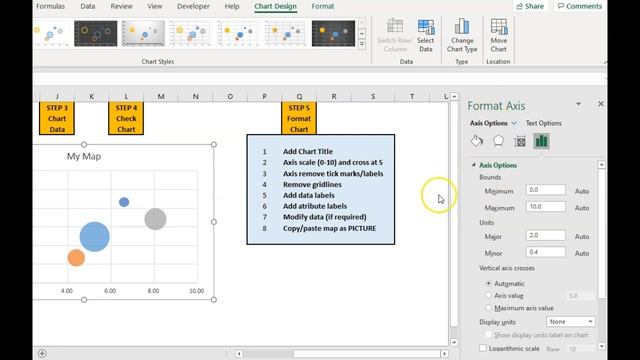The image size is (640, 360).
Task: Click horizontal scrollbar left arrow
Action: (239, 353)
